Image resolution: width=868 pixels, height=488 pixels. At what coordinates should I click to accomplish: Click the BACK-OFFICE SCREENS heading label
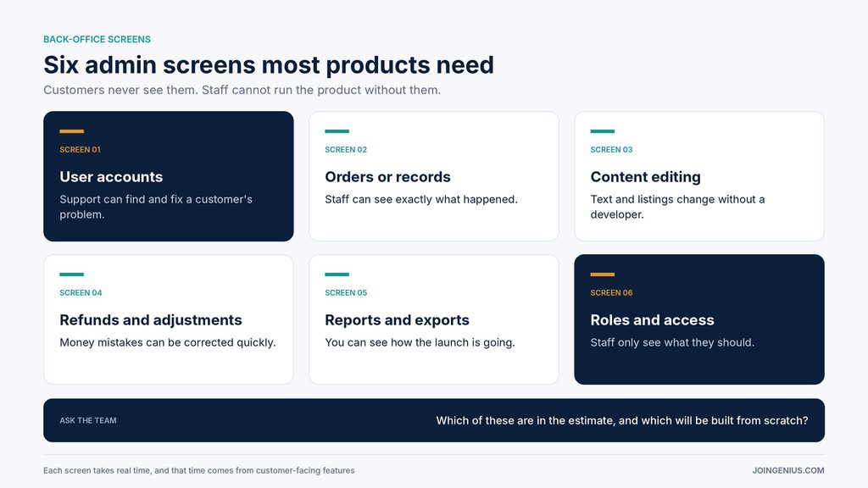97,39
